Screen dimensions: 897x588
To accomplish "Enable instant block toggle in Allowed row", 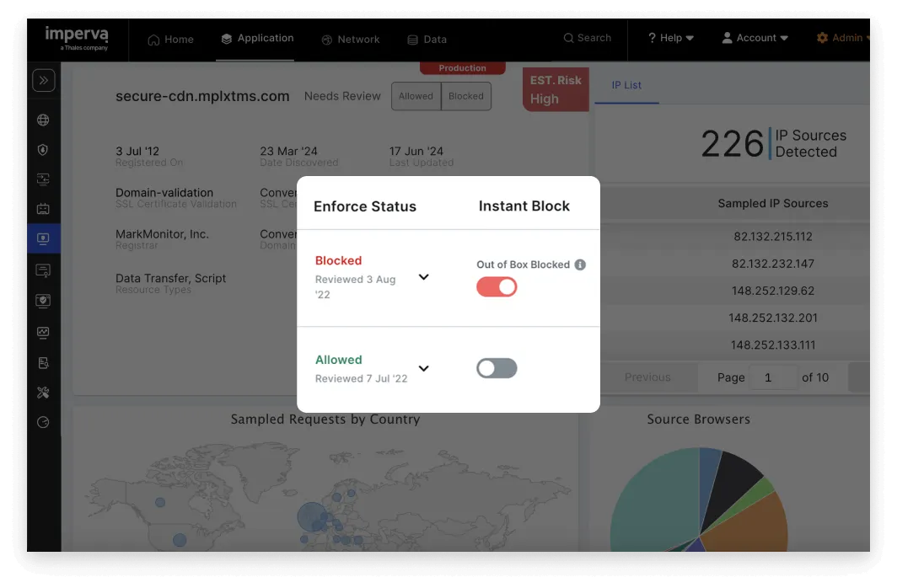I will coord(497,369).
